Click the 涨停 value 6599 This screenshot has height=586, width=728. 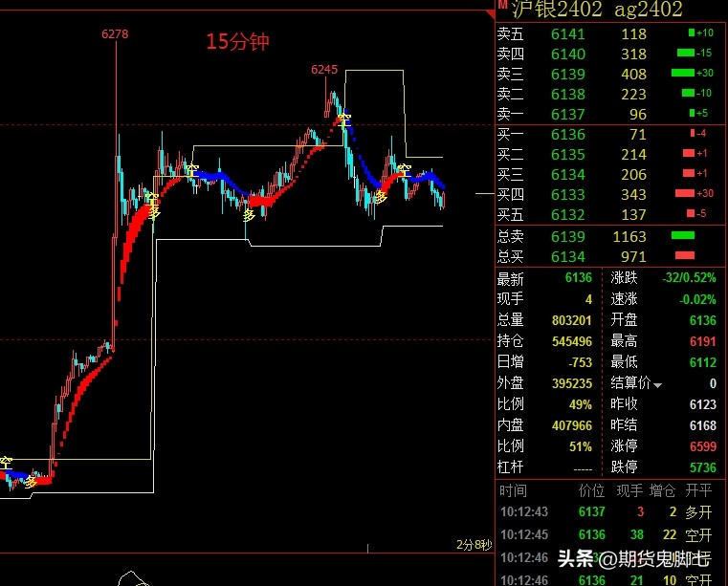click(703, 446)
